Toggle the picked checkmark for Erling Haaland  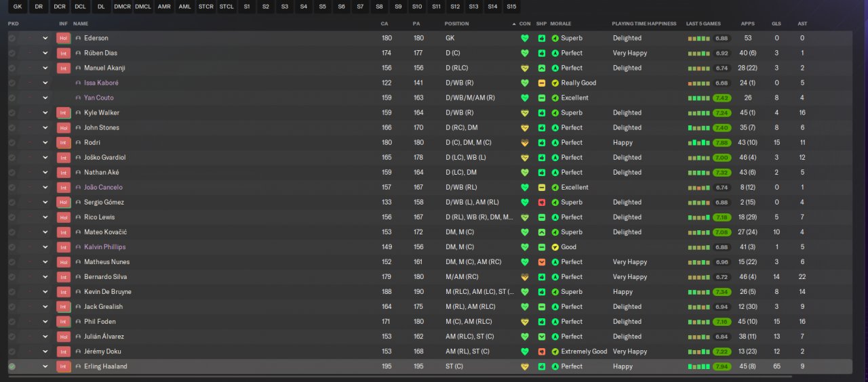coord(12,366)
